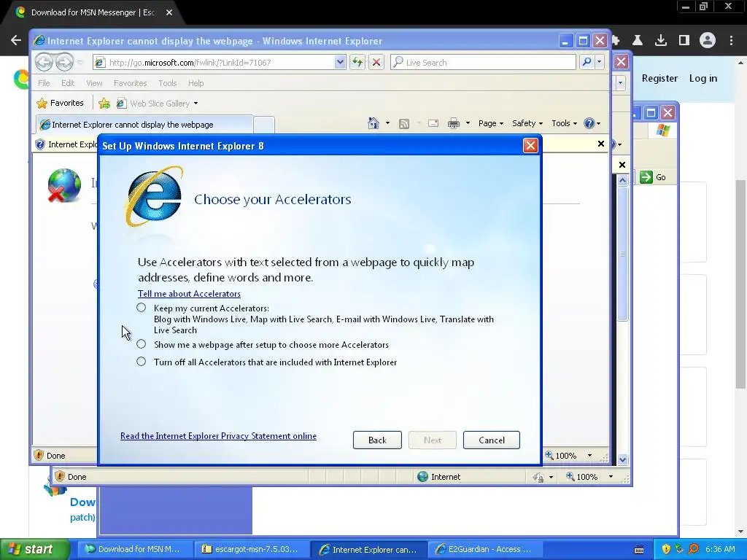Screen dimensions: 747x560
Task: Click scroll down arrow of rear IE window
Action: [x=622, y=459]
